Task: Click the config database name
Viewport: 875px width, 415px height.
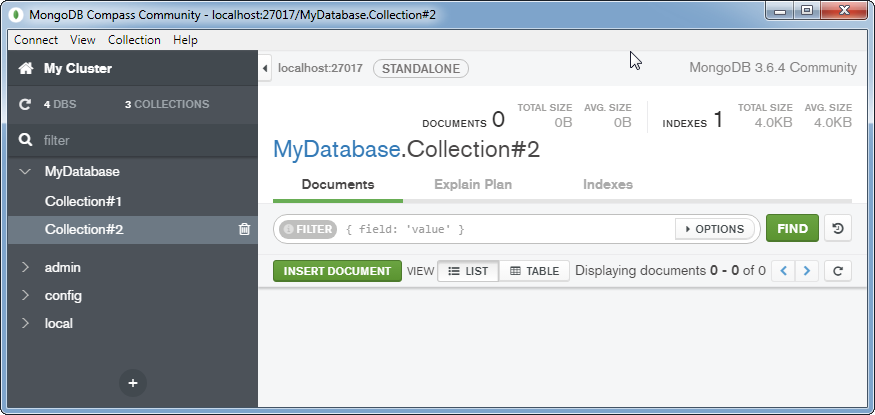Action: (63, 295)
